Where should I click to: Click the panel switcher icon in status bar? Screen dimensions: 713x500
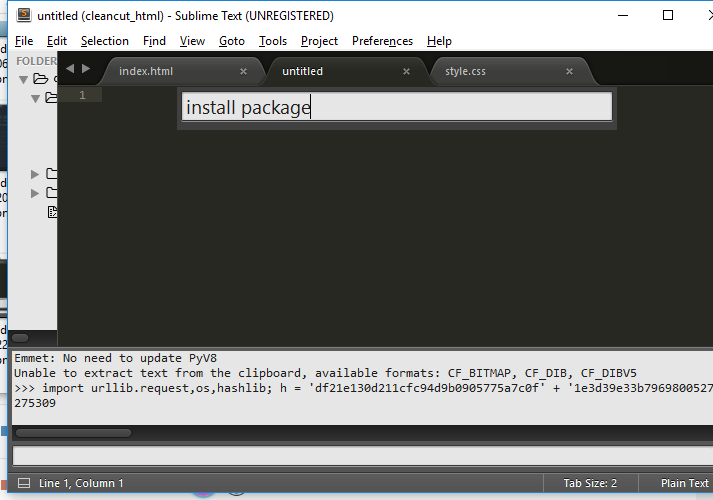pyautogui.click(x=24, y=483)
